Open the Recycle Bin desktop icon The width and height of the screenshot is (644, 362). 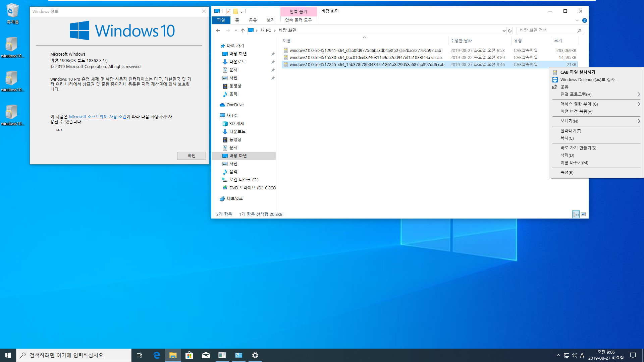(12, 14)
